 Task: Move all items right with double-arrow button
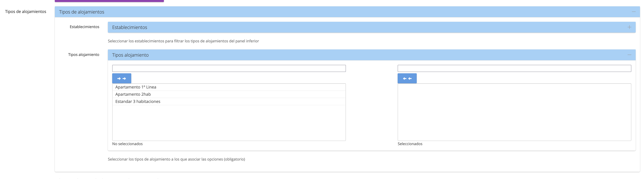click(x=121, y=78)
